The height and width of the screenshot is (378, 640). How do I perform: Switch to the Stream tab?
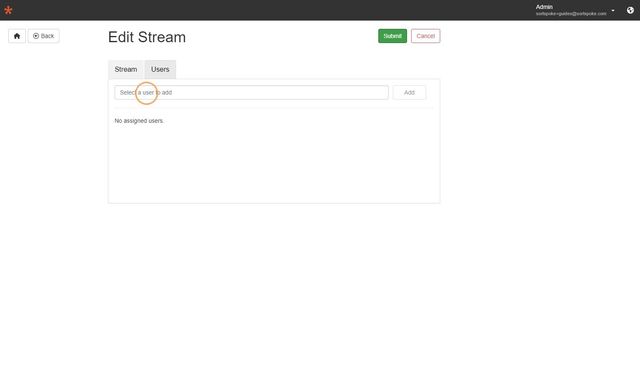tap(126, 69)
